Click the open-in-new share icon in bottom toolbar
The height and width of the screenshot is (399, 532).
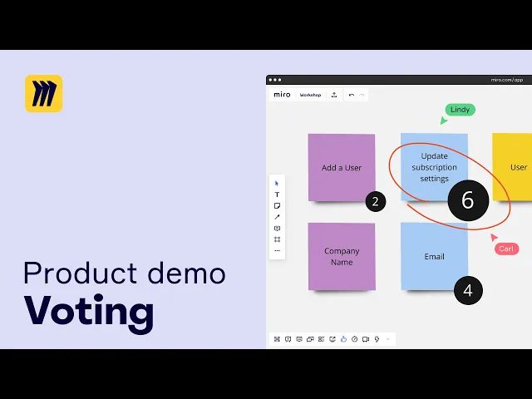(x=332, y=339)
